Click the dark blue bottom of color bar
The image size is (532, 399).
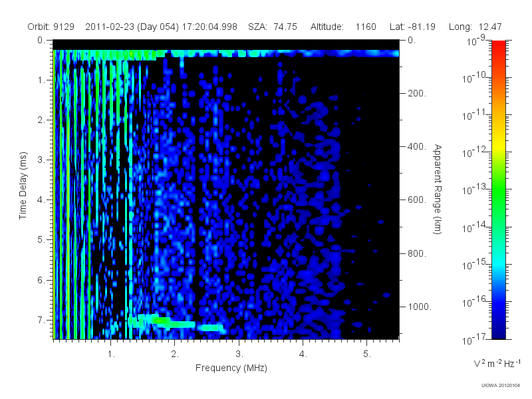(x=498, y=329)
